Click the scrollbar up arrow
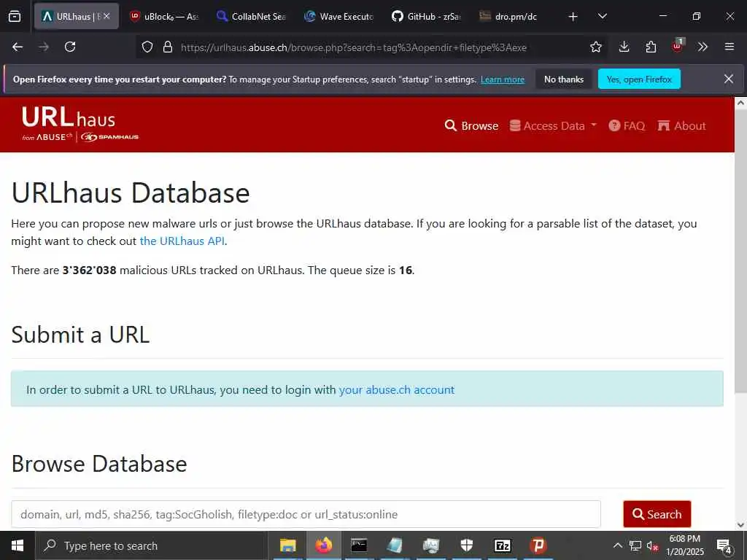747x560 pixels. (741, 102)
